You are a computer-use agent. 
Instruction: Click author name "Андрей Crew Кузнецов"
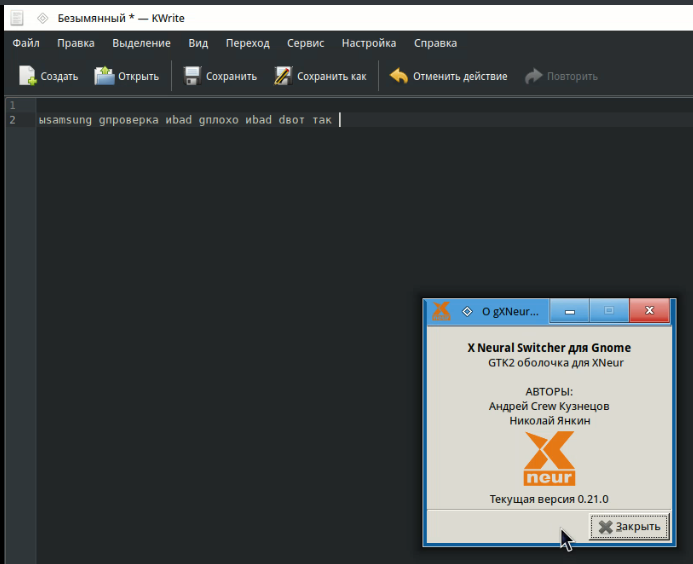[549, 406]
